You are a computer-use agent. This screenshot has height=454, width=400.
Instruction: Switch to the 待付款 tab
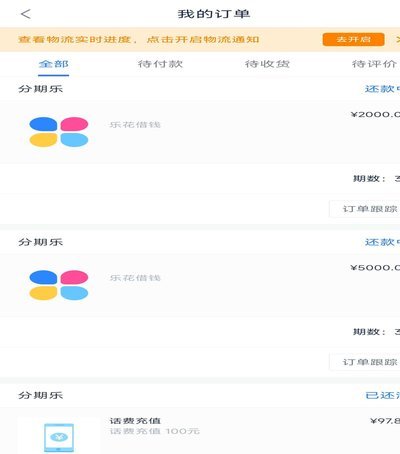[x=160, y=64]
